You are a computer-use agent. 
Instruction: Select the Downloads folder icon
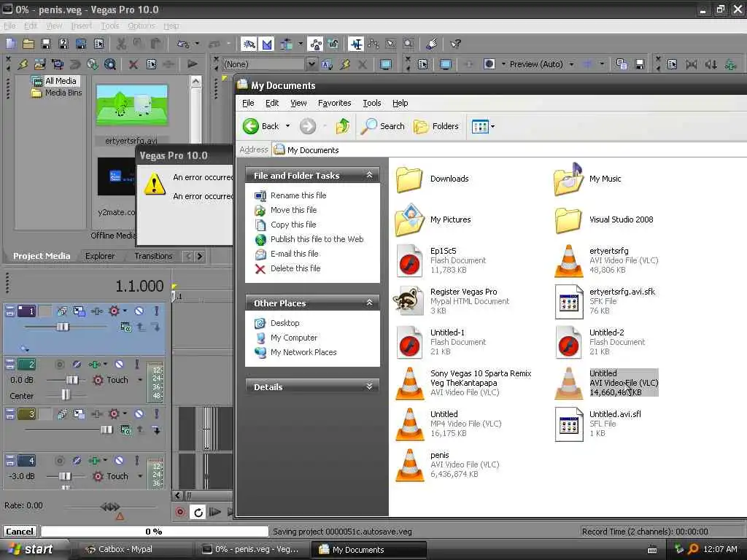tap(409, 179)
